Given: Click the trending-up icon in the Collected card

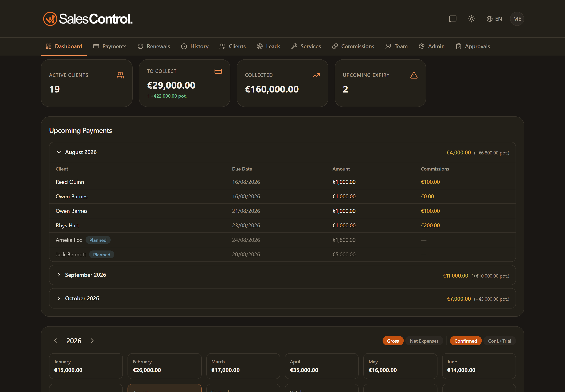Looking at the screenshot, I should 316,75.
